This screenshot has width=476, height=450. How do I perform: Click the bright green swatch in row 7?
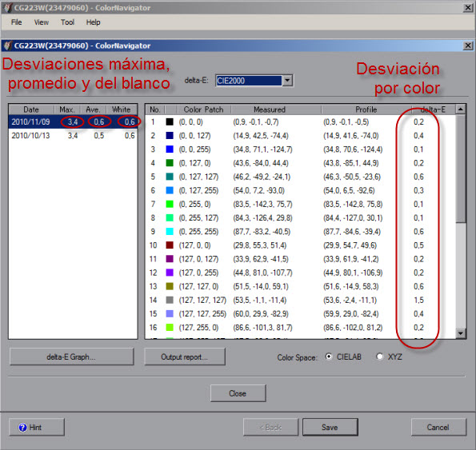pos(170,204)
